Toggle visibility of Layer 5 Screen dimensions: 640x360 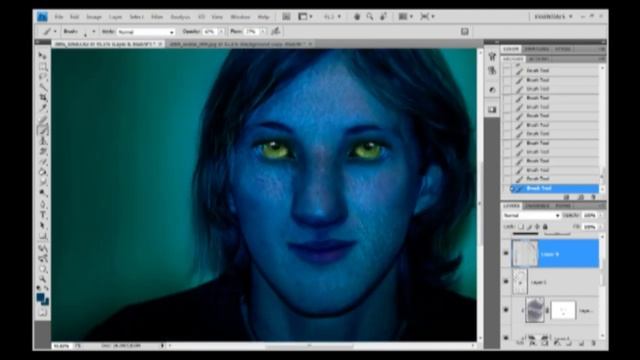[506, 282]
